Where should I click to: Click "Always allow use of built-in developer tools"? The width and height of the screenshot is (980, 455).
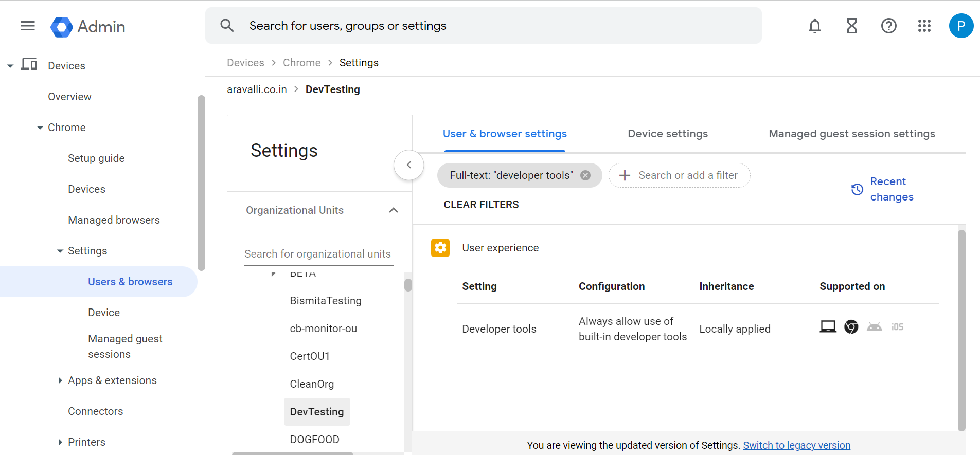click(633, 329)
